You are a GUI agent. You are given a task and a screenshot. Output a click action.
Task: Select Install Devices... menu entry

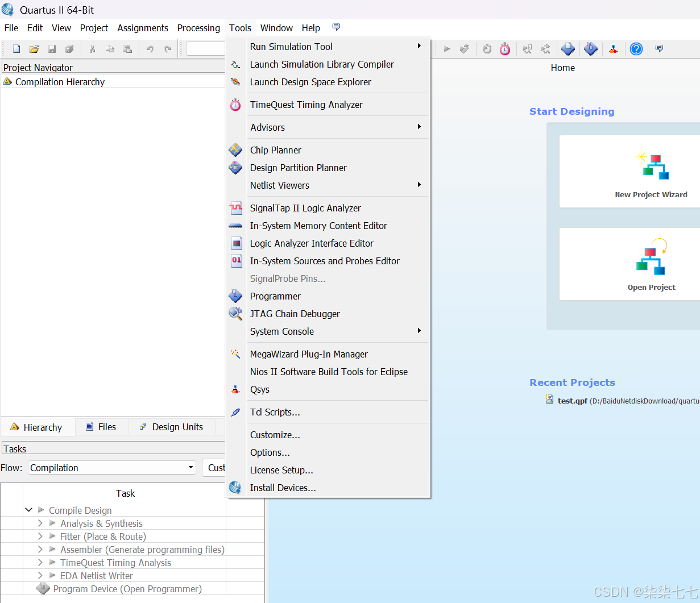328,488
